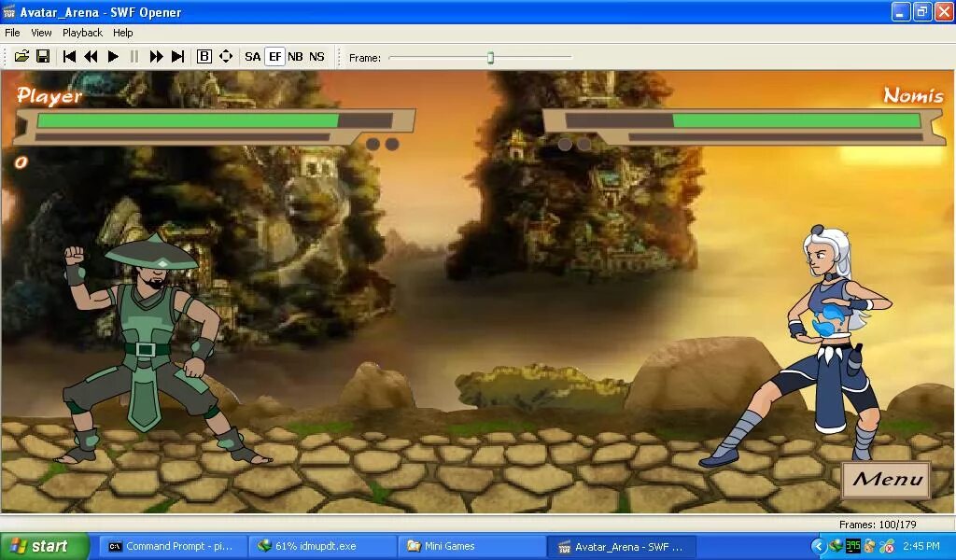Open the View menu
The width and height of the screenshot is (956, 560).
[x=41, y=33]
